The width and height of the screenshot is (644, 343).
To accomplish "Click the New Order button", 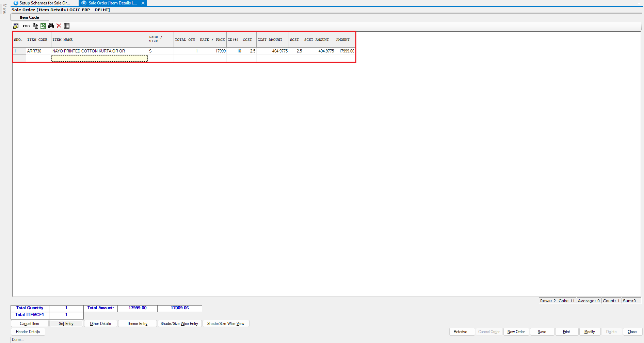I will point(516,332).
